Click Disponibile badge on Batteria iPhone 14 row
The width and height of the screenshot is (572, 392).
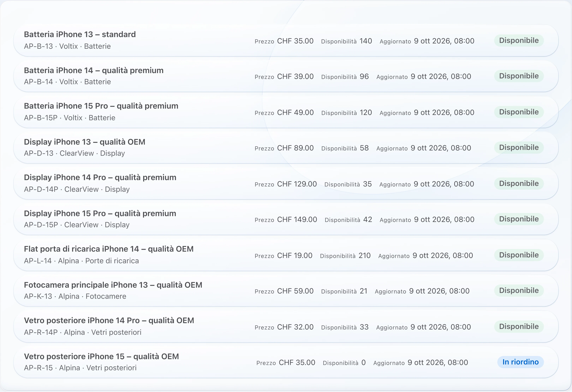519,76
